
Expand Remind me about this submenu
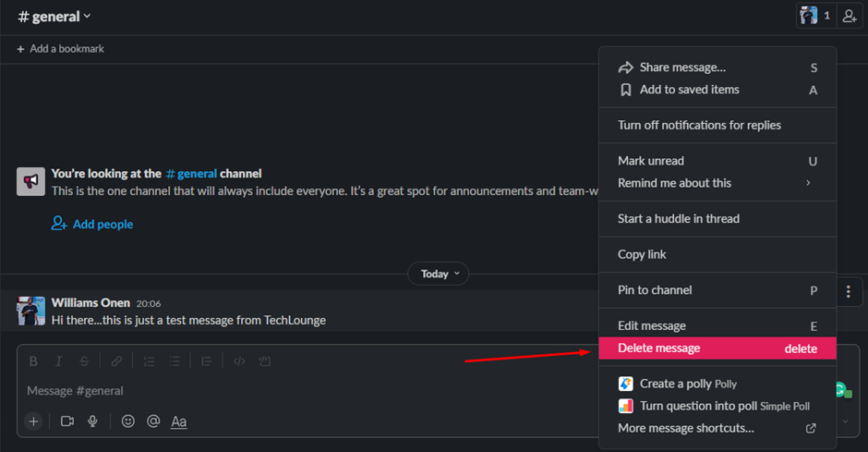coord(717,183)
